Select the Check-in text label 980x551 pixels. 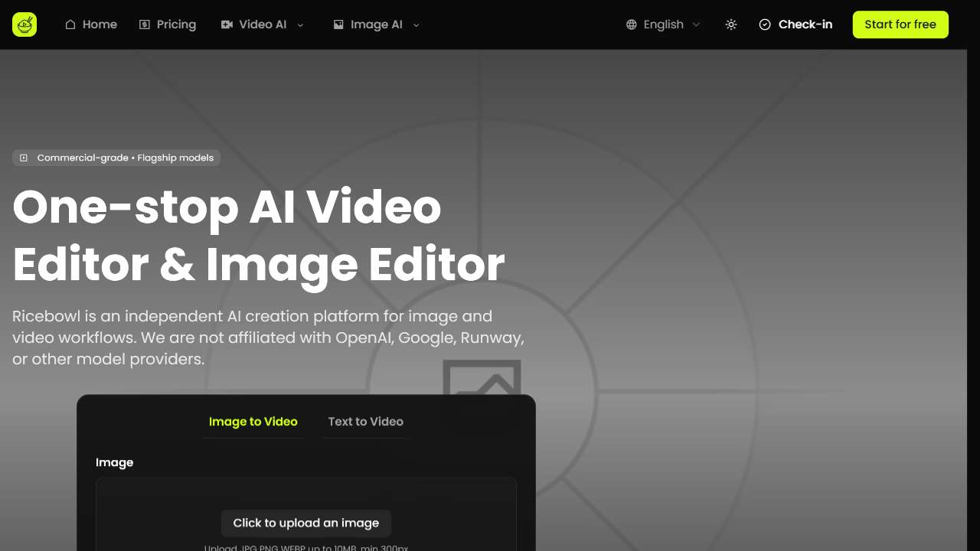[805, 24]
